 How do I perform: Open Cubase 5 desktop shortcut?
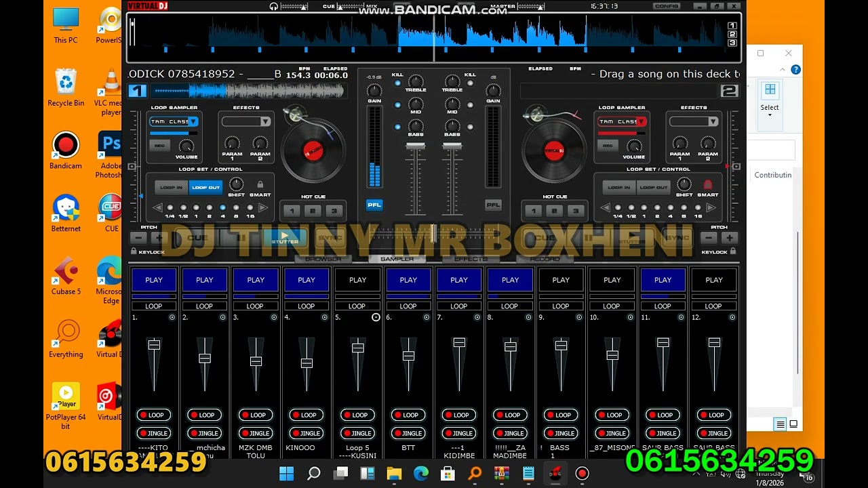(x=66, y=277)
